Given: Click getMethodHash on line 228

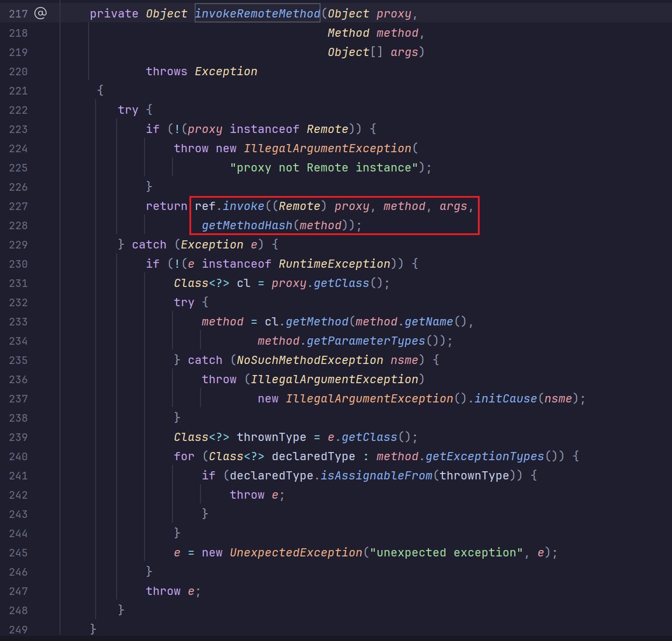Looking at the screenshot, I should coord(247,226).
